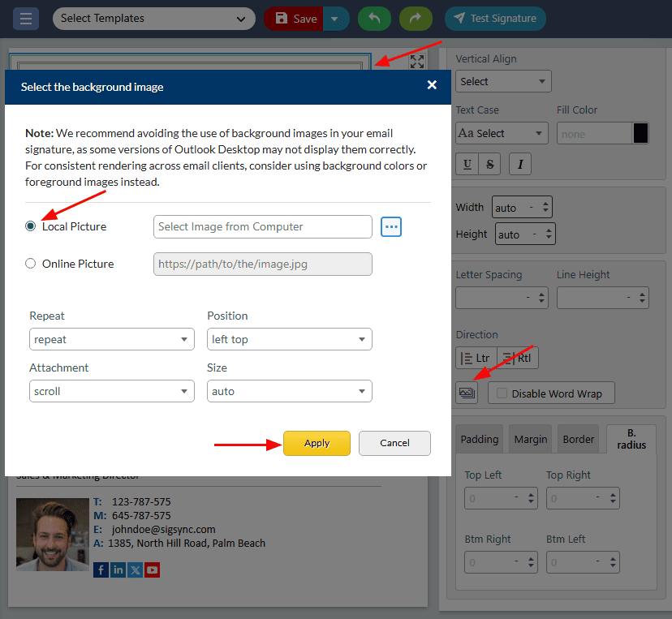Select the Online Picture radio button

31,264
